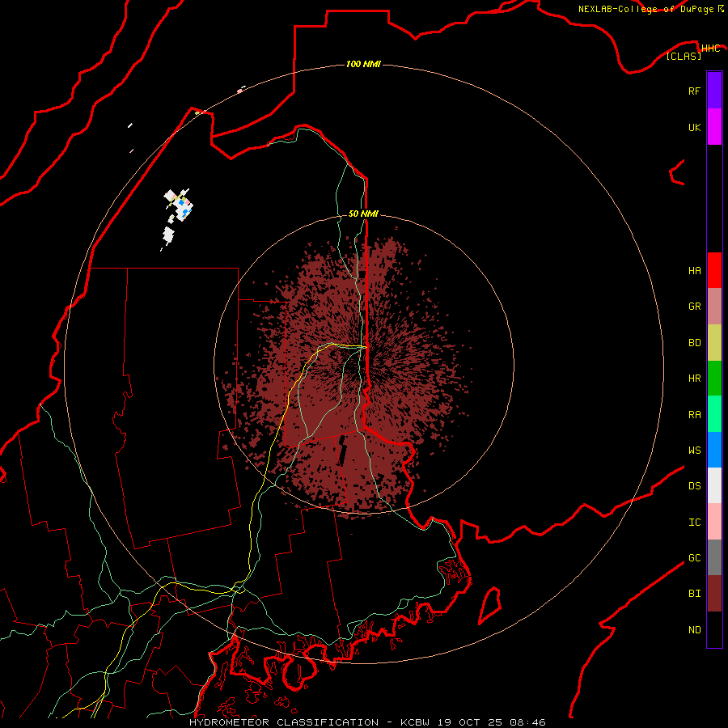Click the BD legend label

coord(694,343)
